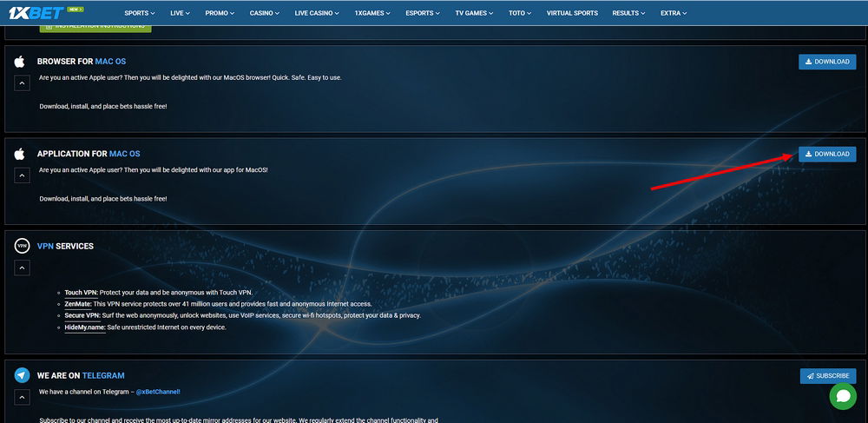Click the VPN services icon

[x=22, y=246]
